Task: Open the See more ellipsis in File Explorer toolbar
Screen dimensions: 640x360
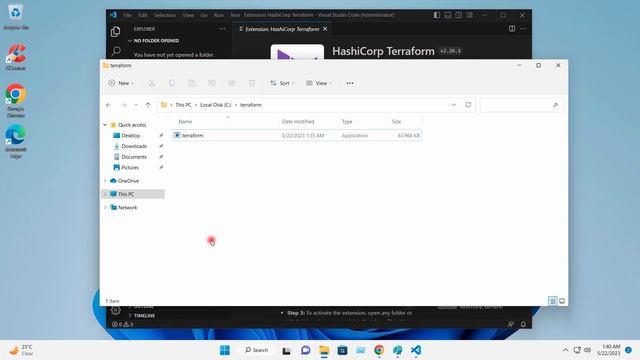Action: pos(350,83)
